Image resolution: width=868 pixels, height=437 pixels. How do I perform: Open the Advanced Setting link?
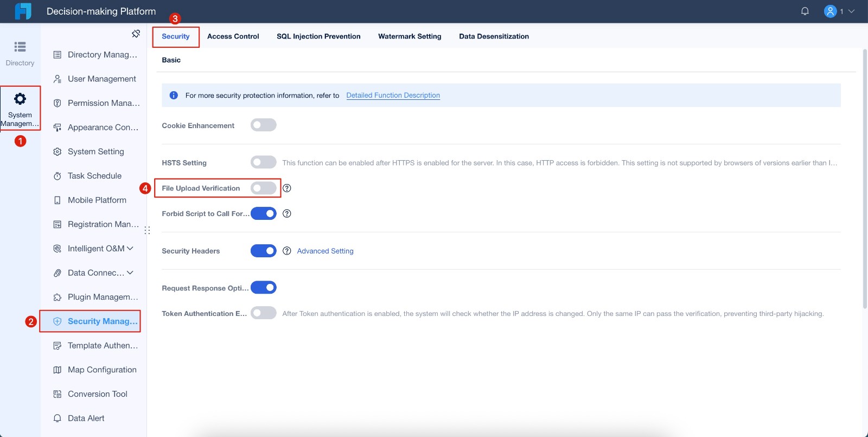325,251
